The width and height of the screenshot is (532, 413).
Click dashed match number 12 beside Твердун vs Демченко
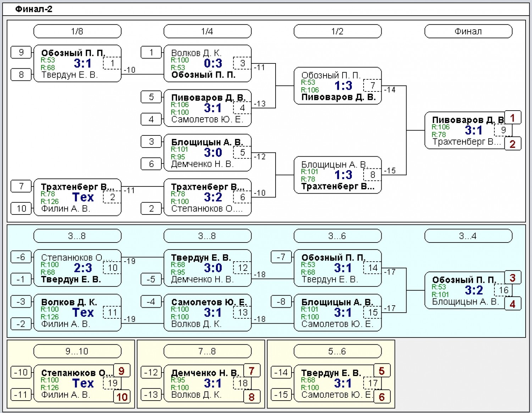click(243, 268)
